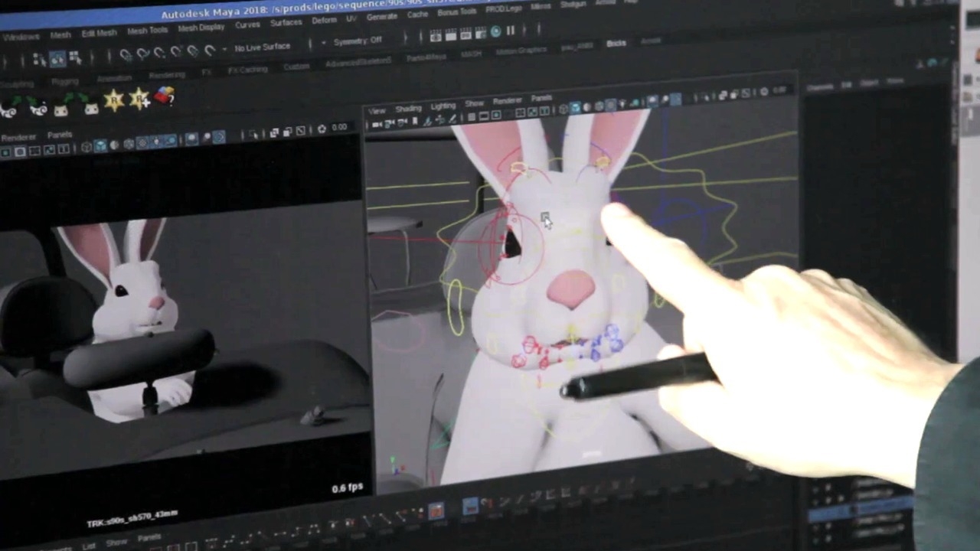Switch to the Custom shelf tab
Image resolution: width=980 pixels, height=551 pixels.
coord(296,67)
